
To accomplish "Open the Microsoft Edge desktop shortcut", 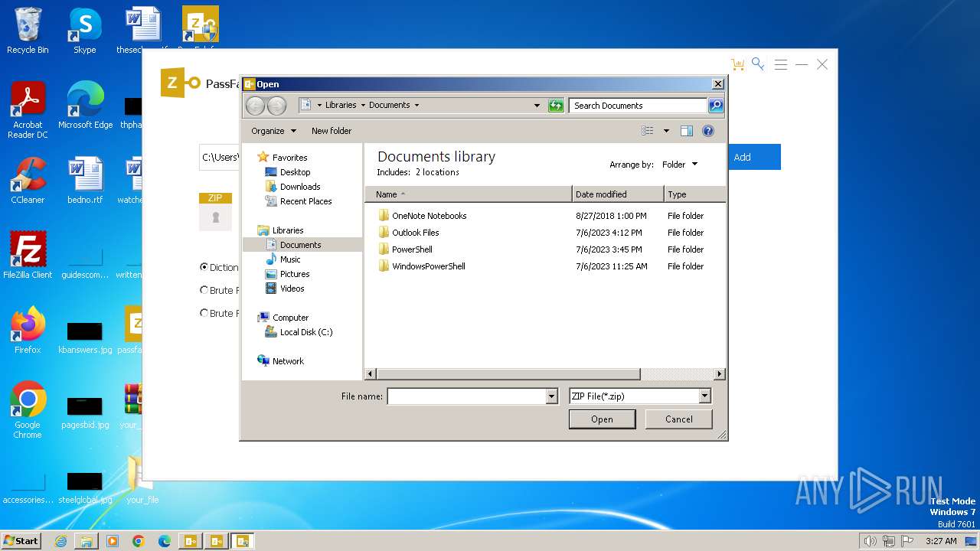I will click(85, 106).
